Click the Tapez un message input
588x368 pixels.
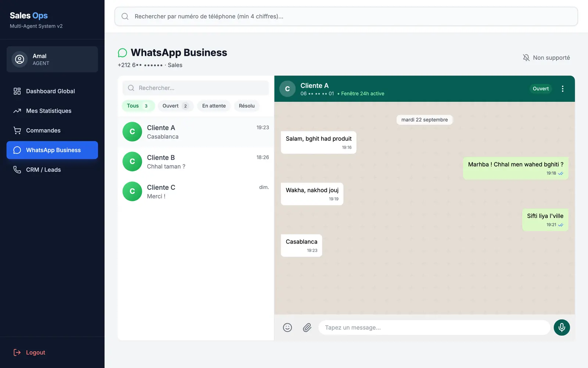click(x=434, y=328)
